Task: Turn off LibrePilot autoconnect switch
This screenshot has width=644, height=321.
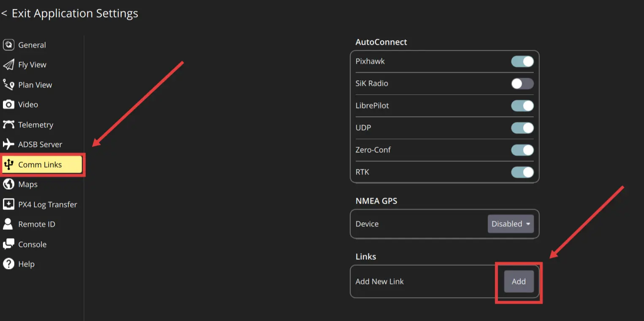Action: pyautogui.click(x=522, y=106)
